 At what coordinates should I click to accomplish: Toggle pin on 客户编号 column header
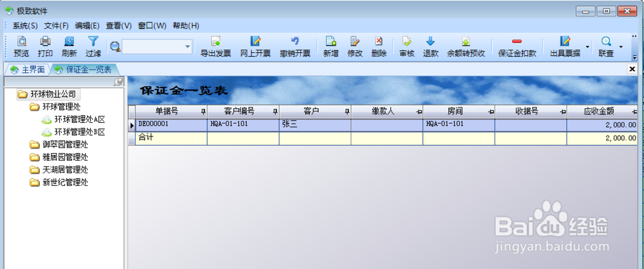[275, 111]
